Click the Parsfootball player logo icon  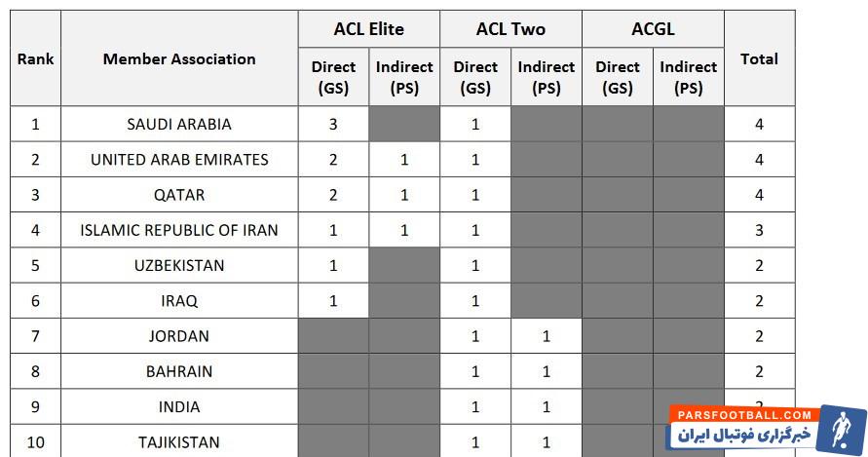click(841, 429)
